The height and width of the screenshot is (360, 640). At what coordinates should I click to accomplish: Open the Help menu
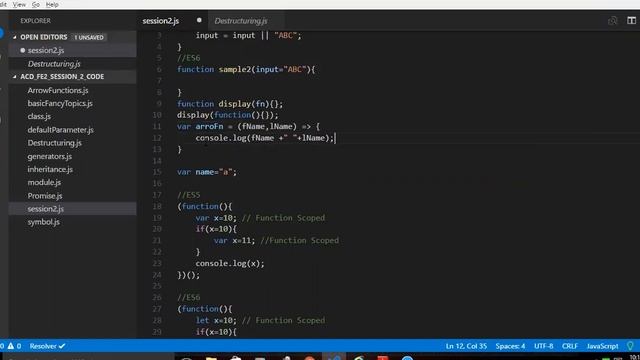(52, 4)
